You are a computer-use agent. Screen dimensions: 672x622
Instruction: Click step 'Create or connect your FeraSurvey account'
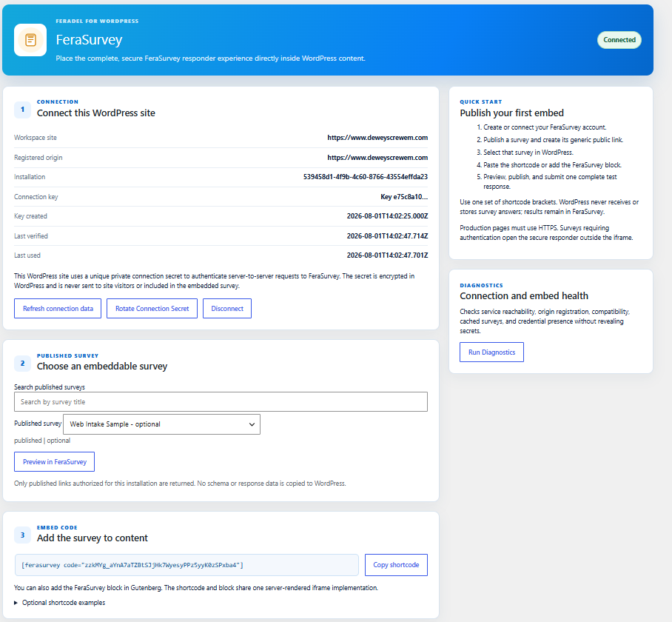pyautogui.click(x=545, y=127)
